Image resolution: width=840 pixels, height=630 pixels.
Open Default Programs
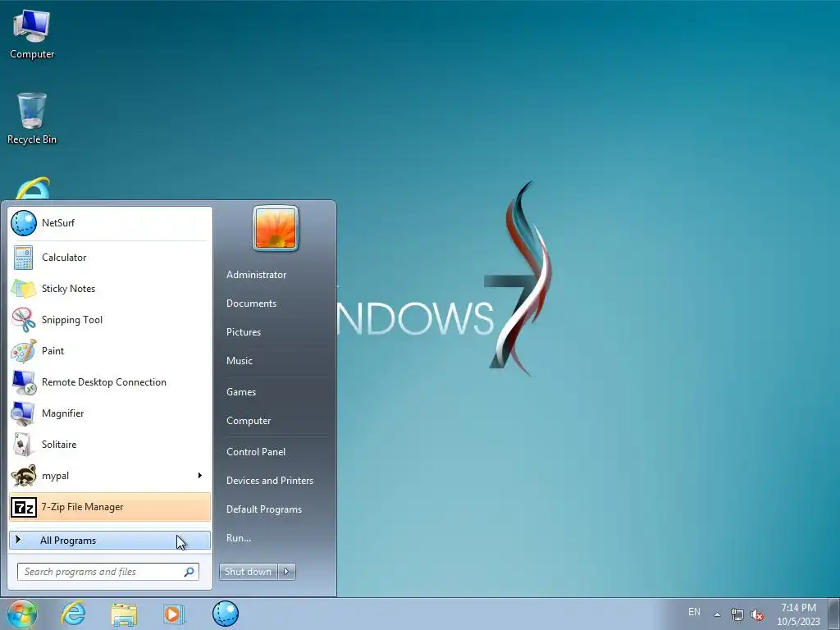(x=264, y=510)
